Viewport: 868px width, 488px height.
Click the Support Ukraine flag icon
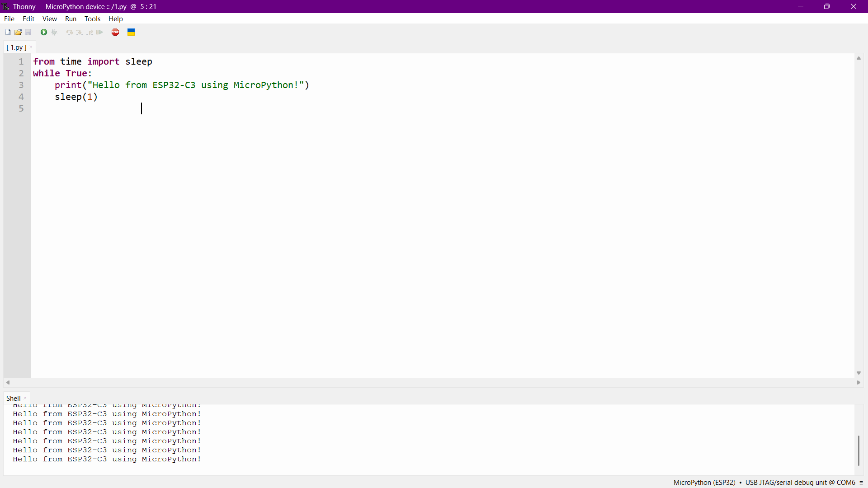click(x=131, y=32)
